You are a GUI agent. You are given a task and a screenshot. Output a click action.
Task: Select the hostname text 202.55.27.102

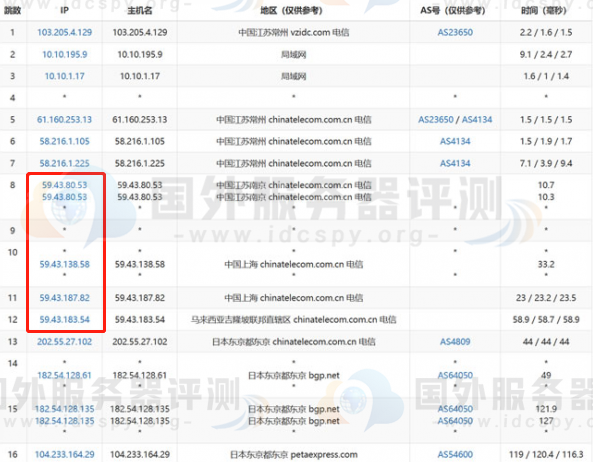pos(140,342)
